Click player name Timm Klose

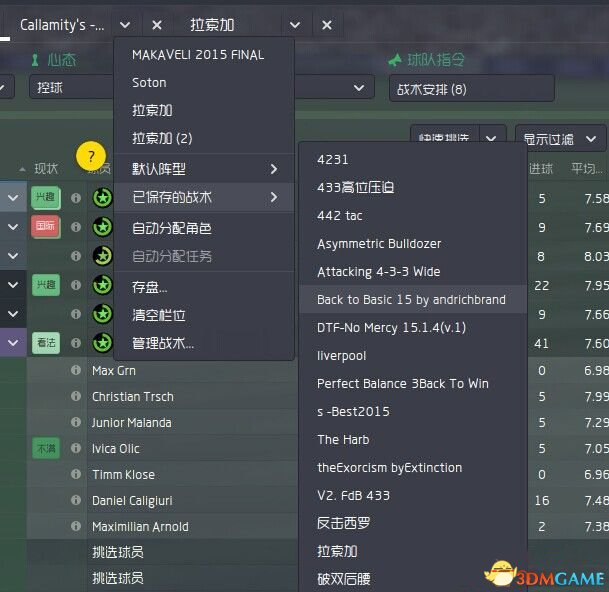(x=124, y=475)
